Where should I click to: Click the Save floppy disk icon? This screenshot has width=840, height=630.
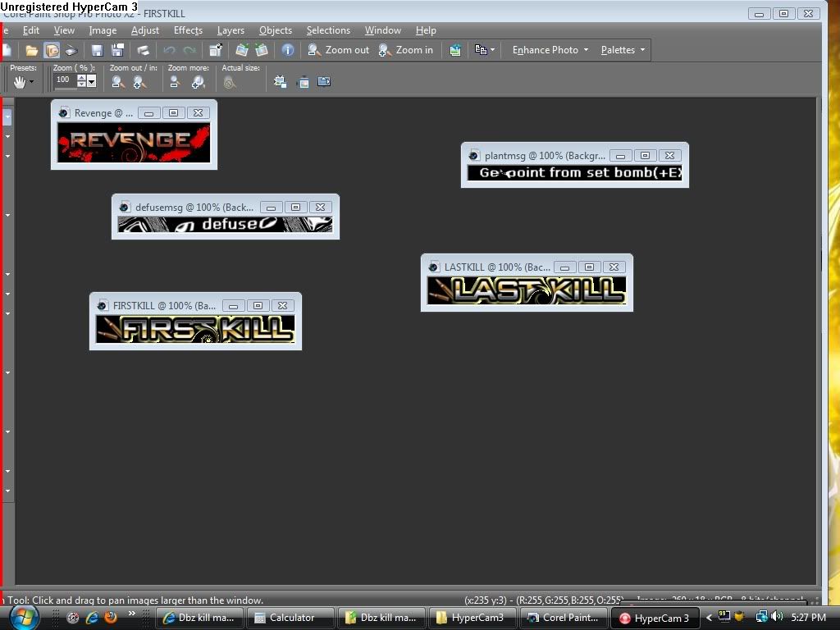click(x=97, y=50)
